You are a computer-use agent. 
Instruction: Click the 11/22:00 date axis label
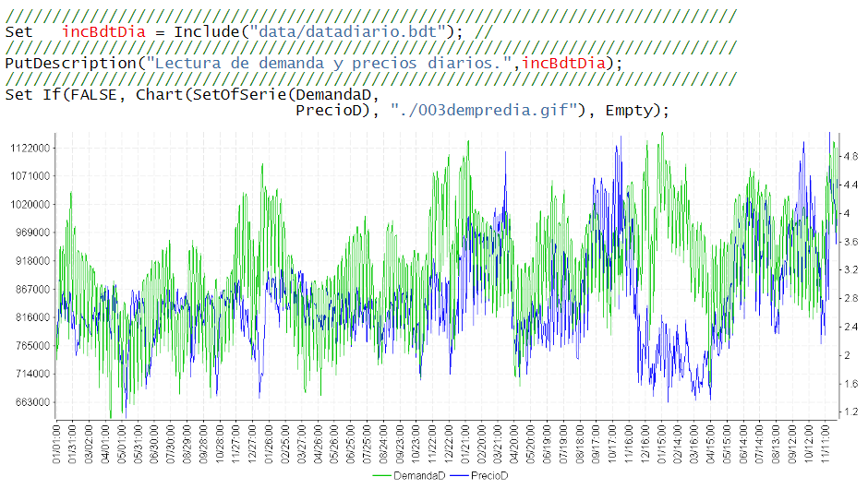(x=432, y=444)
